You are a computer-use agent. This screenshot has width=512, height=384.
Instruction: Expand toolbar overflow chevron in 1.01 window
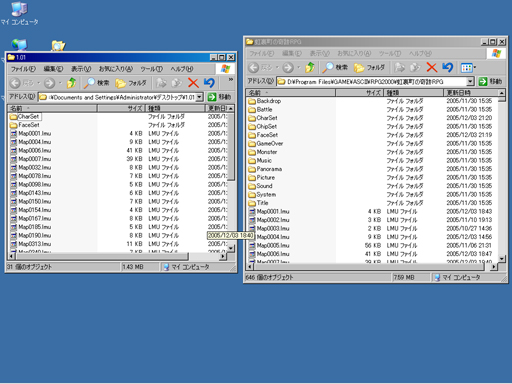[x=231, y=79]
